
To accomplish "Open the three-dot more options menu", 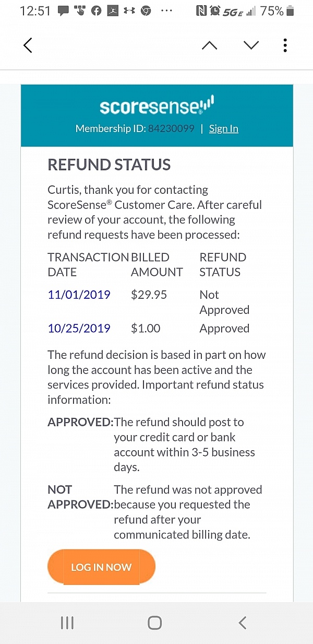I will (285, 45).
